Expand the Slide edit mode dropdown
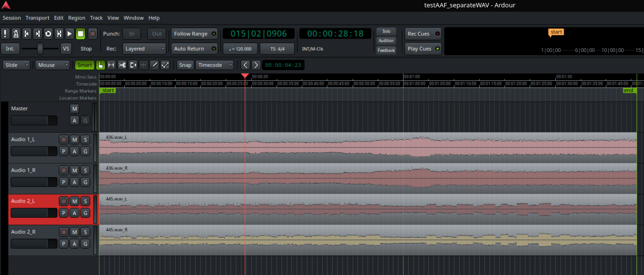644x275 pixels. 17,65
